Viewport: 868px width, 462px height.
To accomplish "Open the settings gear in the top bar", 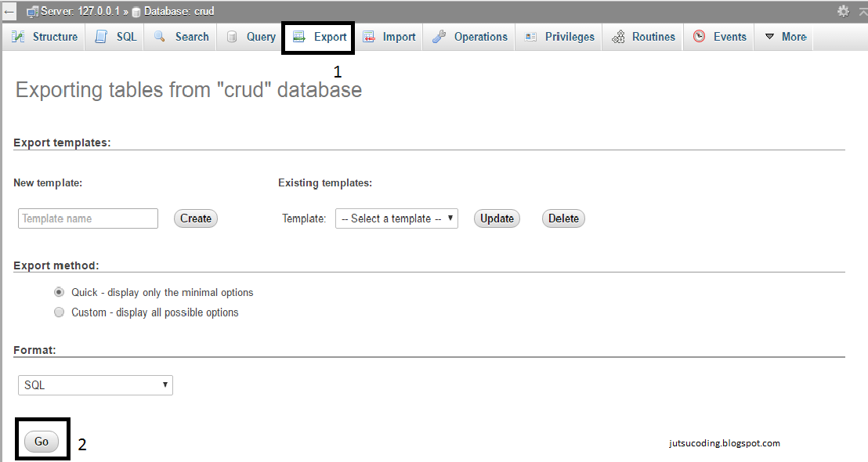I will pyautogui.click(x=842, y=10).
